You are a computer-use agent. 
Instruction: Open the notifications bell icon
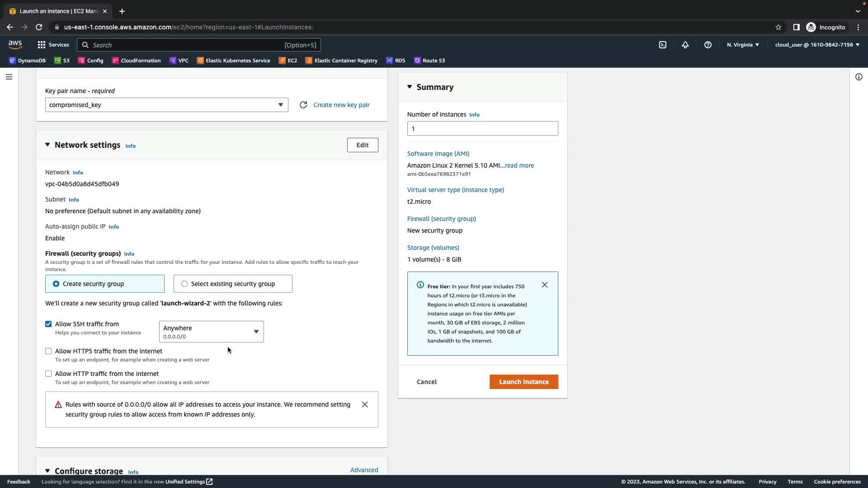(685, 45)
